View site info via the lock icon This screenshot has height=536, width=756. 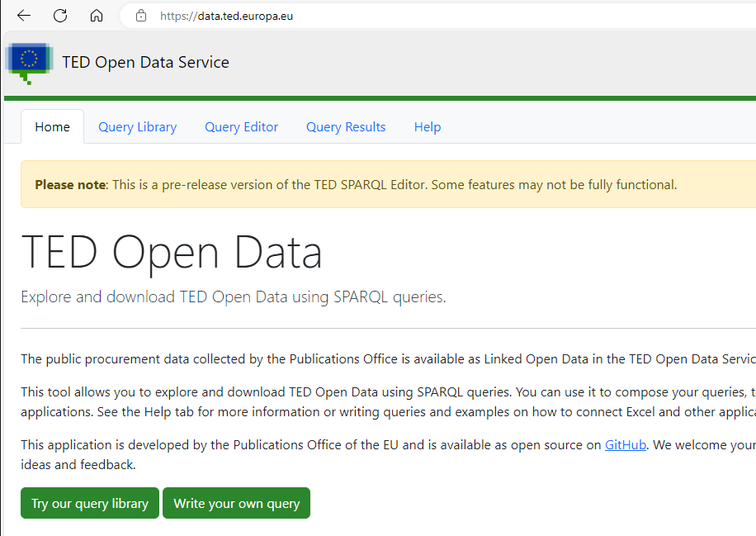(x=141, y=16)
